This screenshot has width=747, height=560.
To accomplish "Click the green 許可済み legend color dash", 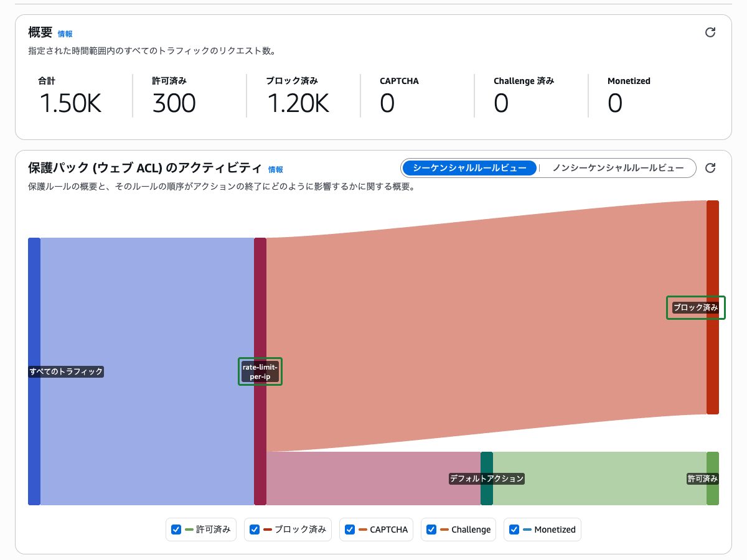I will point(189,530).
